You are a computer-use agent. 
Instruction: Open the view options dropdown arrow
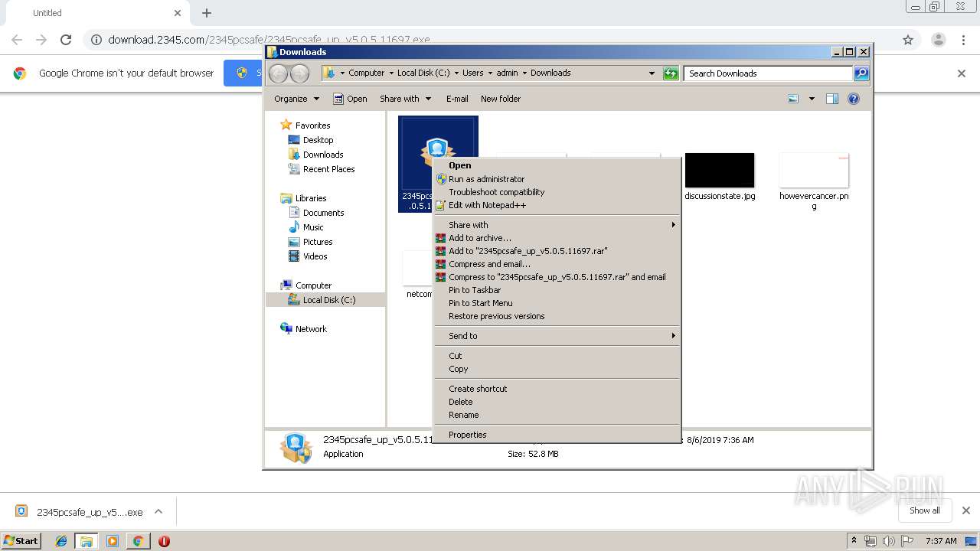pos(812,99)
